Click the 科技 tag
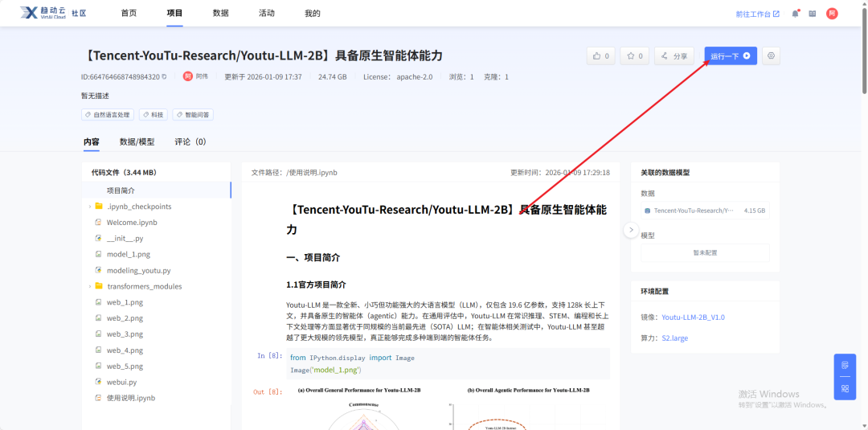The height and width of the screenshot is (430, 868). click(x=154, y=115)
